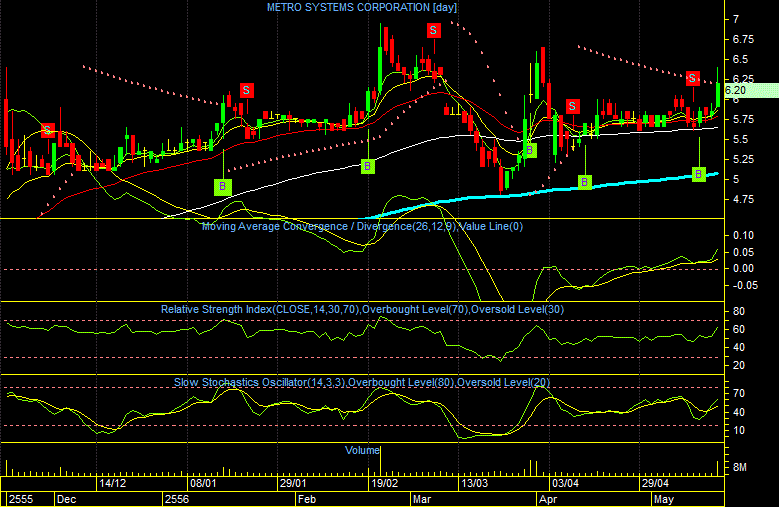779x507 pixels.
Task: Click the 10 stochastics axis value
Action: pos(739,430)
